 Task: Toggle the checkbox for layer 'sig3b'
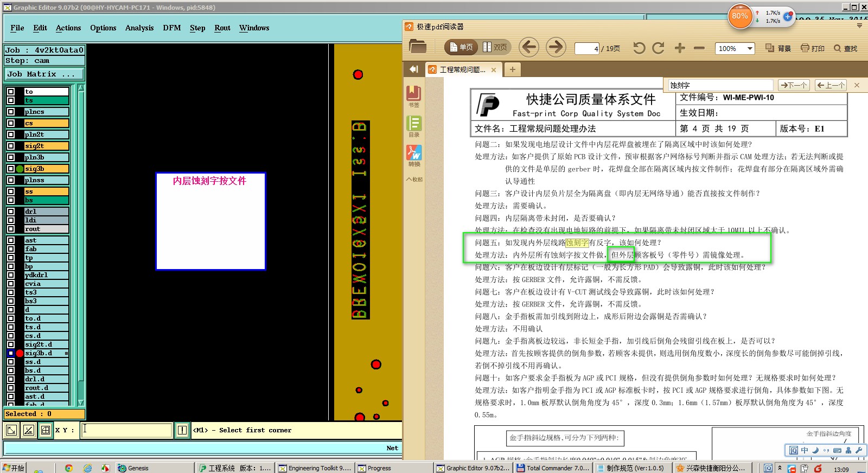click(11, 169)
